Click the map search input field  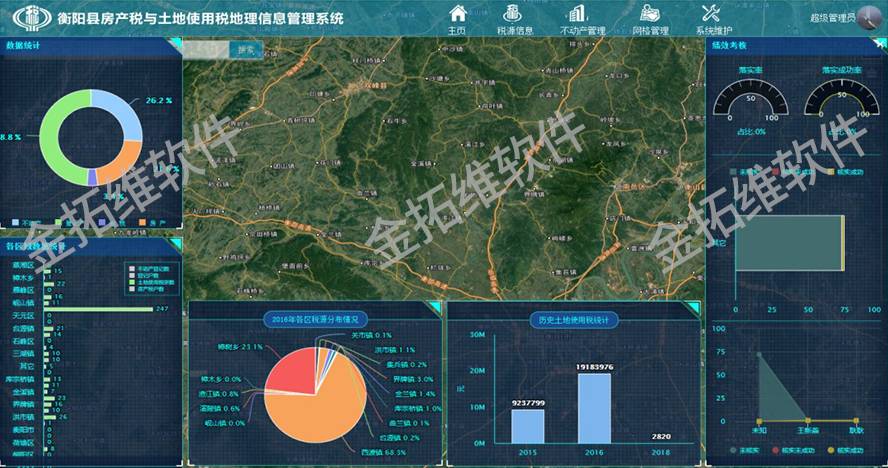point(207,49)
